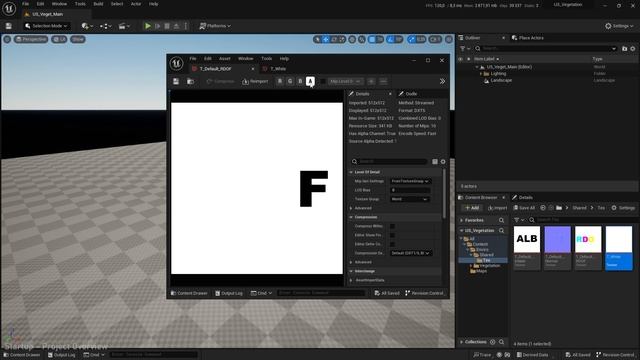This screenshot has width=640, height=360.
Task: Toggle the blue B channel view
Action: pyautogui.click(x=300, y=81)
